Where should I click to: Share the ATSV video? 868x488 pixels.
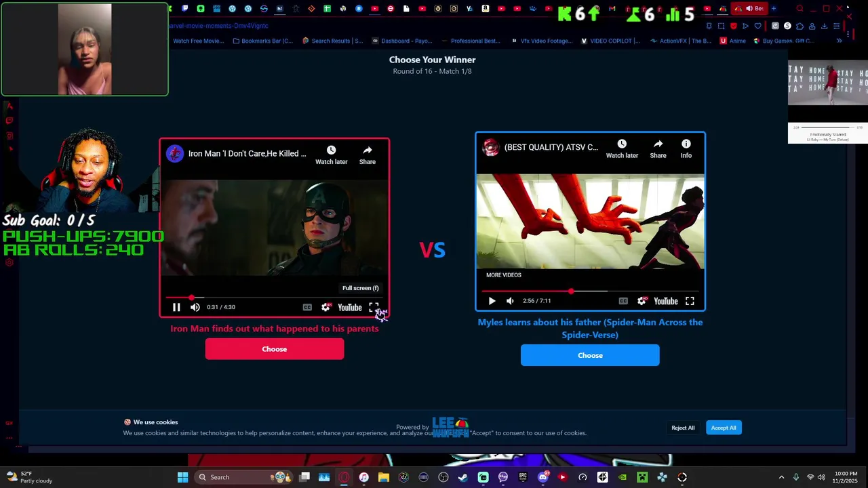(x=658, y=148)
